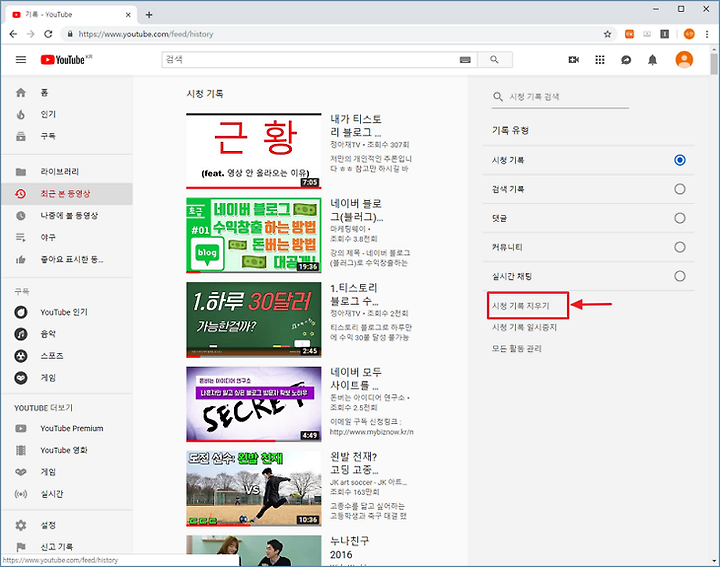720x567 pixels.
Task: Bookmark this page with the star
Action: (608, 34)
